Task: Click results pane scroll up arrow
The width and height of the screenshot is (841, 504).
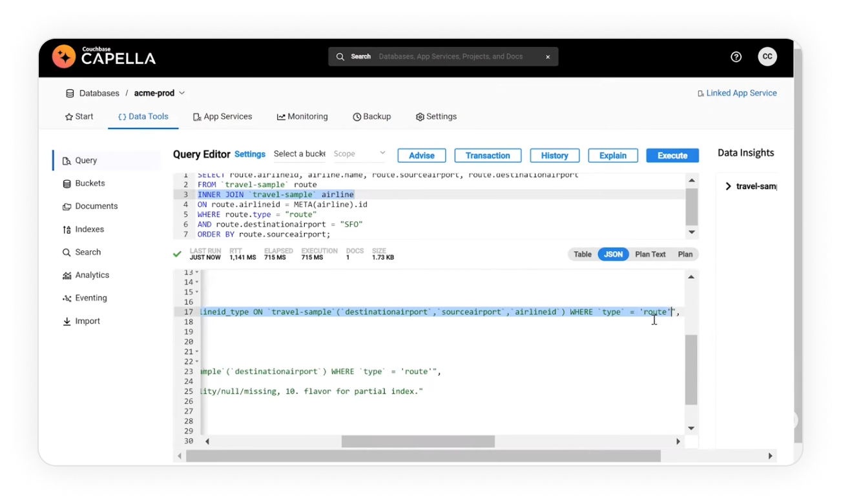Action: click(x=691, y=277)
